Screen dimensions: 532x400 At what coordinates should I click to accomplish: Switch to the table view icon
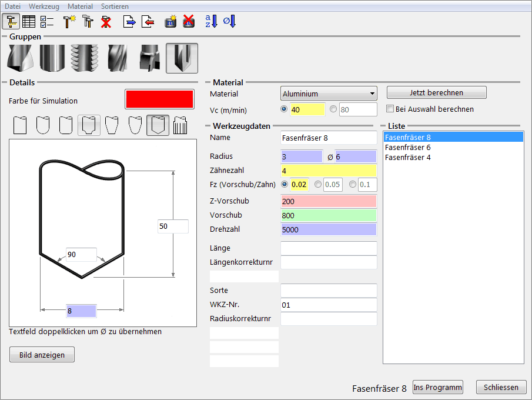[29, 21]
